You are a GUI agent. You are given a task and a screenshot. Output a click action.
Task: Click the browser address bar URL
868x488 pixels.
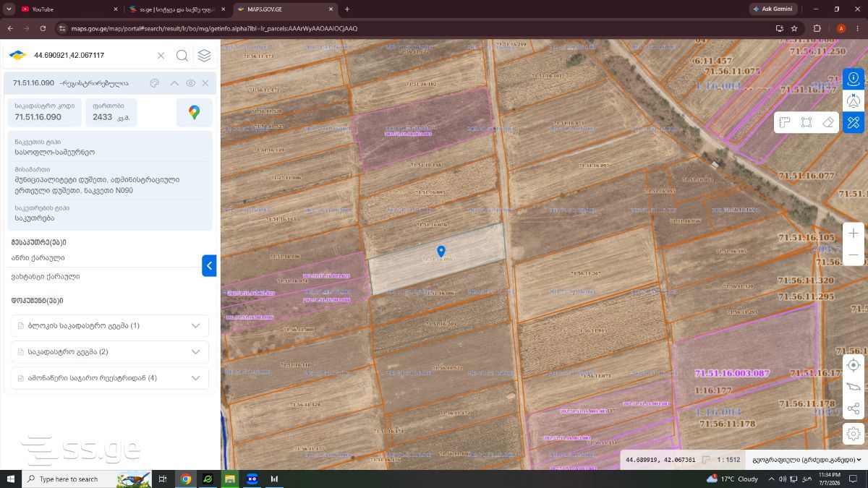(214, 28)
